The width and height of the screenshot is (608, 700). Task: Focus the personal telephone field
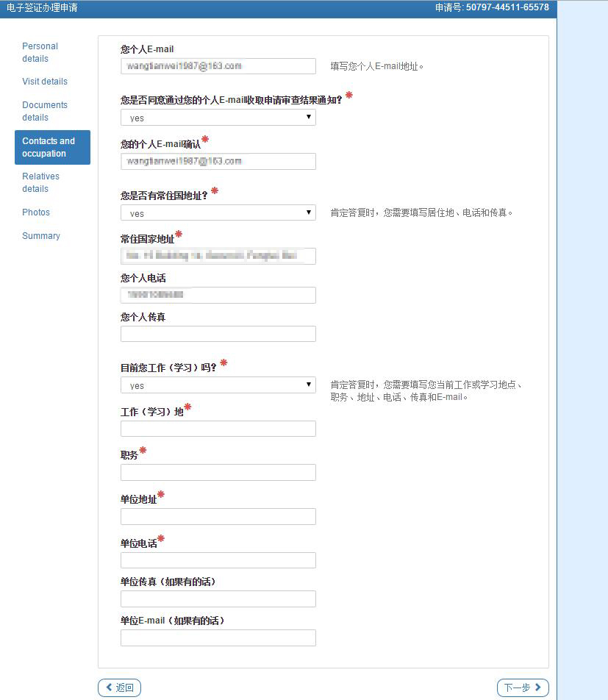click(218, 294)
